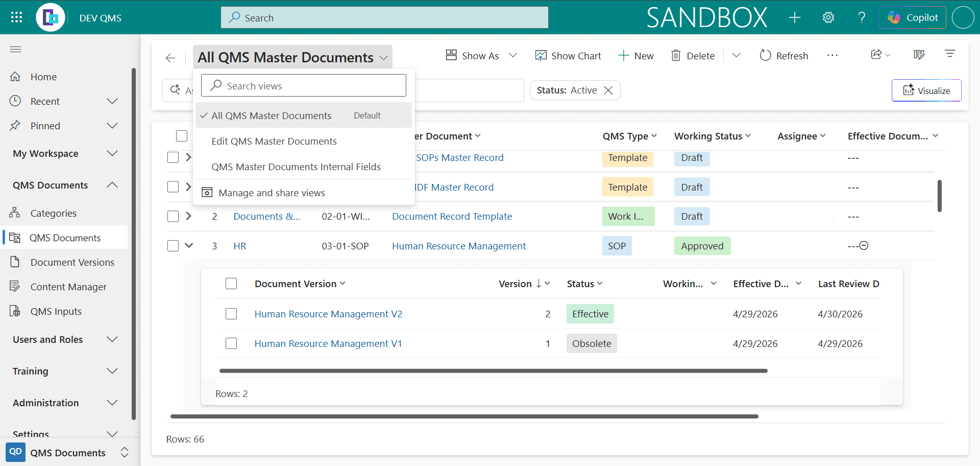
Task: Click the main grid vertical scrollbar
Action: (939, 196)
